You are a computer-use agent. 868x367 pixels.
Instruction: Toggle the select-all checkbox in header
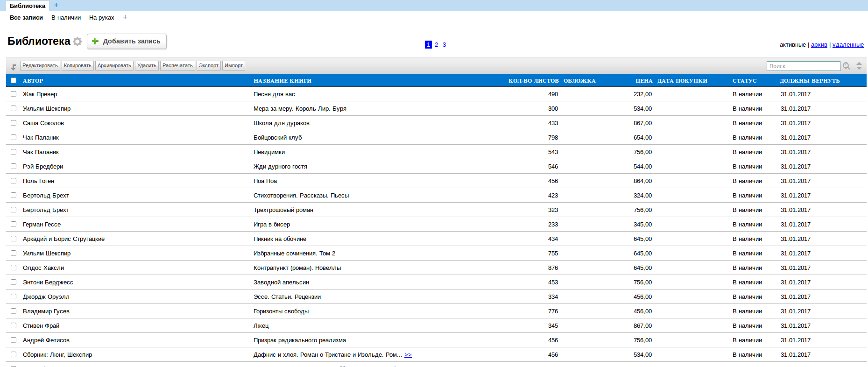(x=14, y=80)
